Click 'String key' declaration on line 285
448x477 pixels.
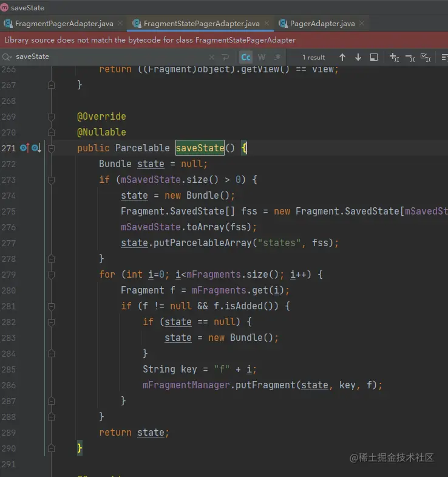[x=170, y=369]
